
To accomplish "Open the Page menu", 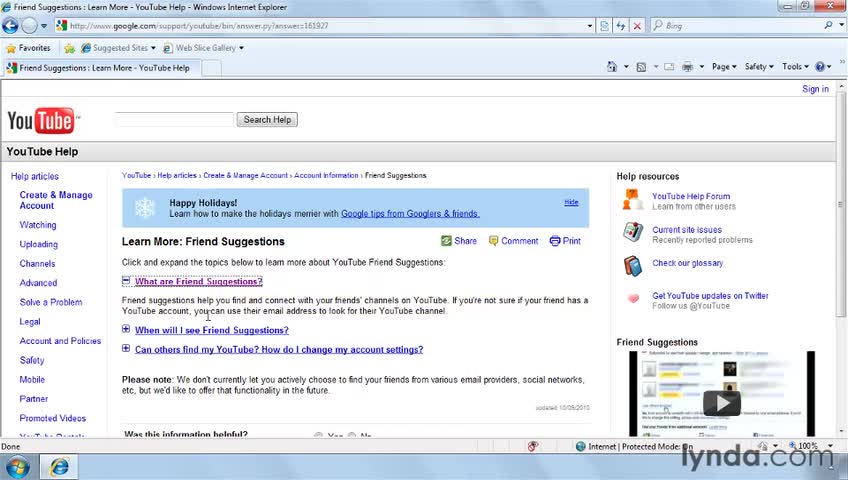I will pyautogui.click(x=724, y=66).
